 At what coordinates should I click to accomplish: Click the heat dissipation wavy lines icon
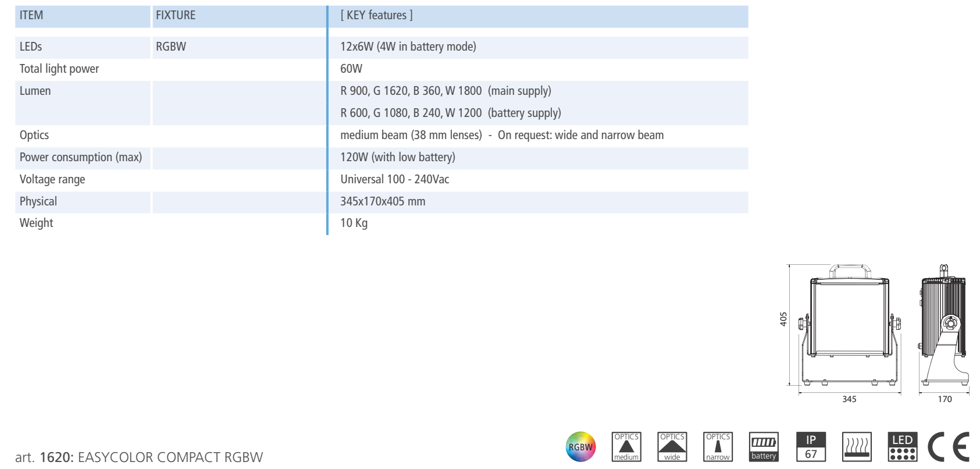(x=857, y=447)
